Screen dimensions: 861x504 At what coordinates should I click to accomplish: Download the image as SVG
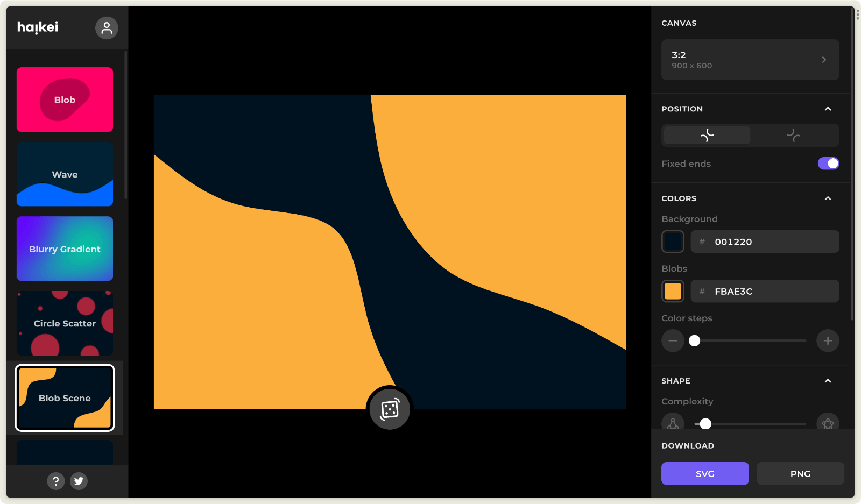click(705, 473)
